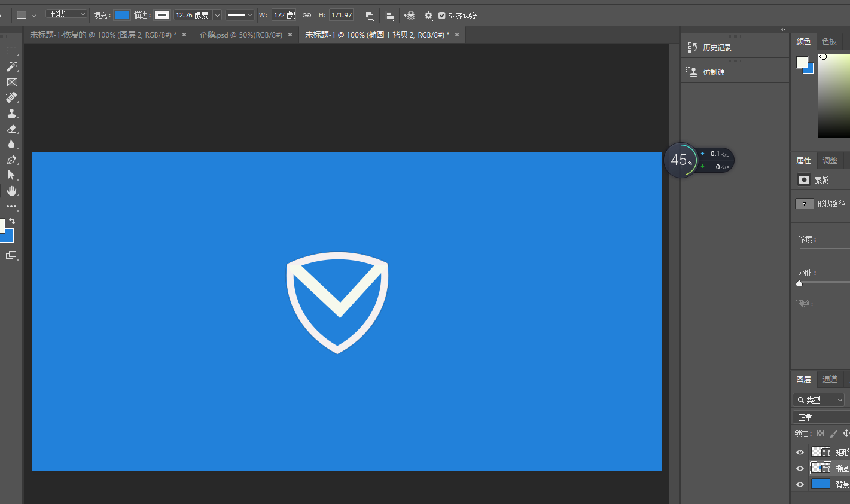The width and height of the screenshot is (850, 504).
Task: Open the stroke width dropdown arrow
Action: click(x=217, y=15)
